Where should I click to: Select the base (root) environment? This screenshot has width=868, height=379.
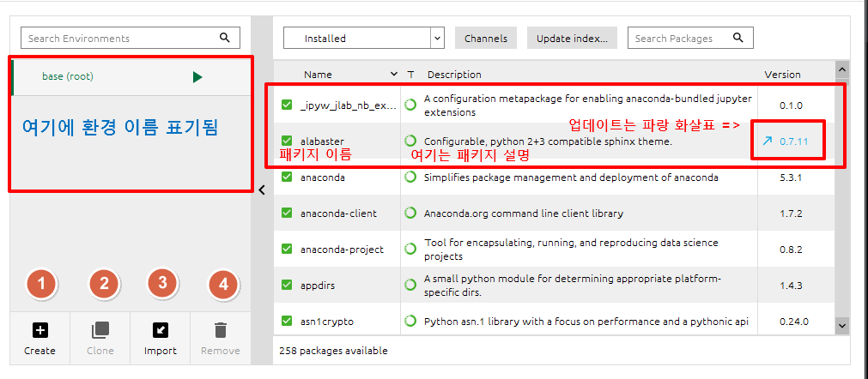click(x=131, y=77)
